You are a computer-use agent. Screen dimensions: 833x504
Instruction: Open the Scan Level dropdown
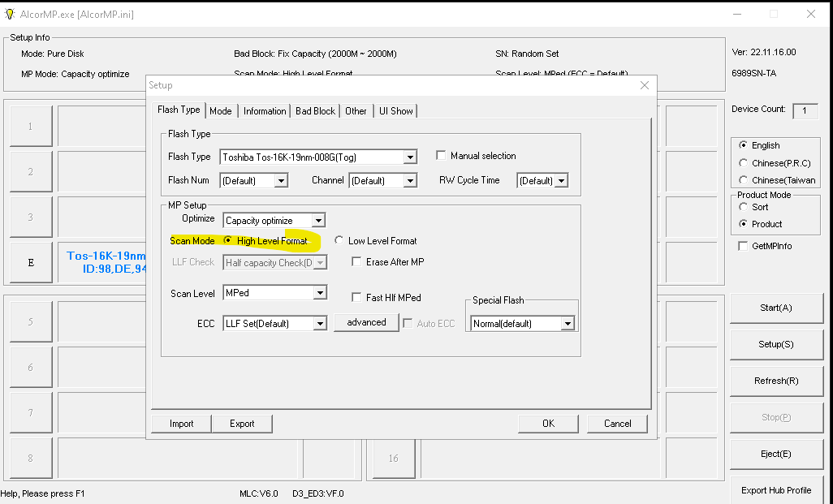point(319,293)
